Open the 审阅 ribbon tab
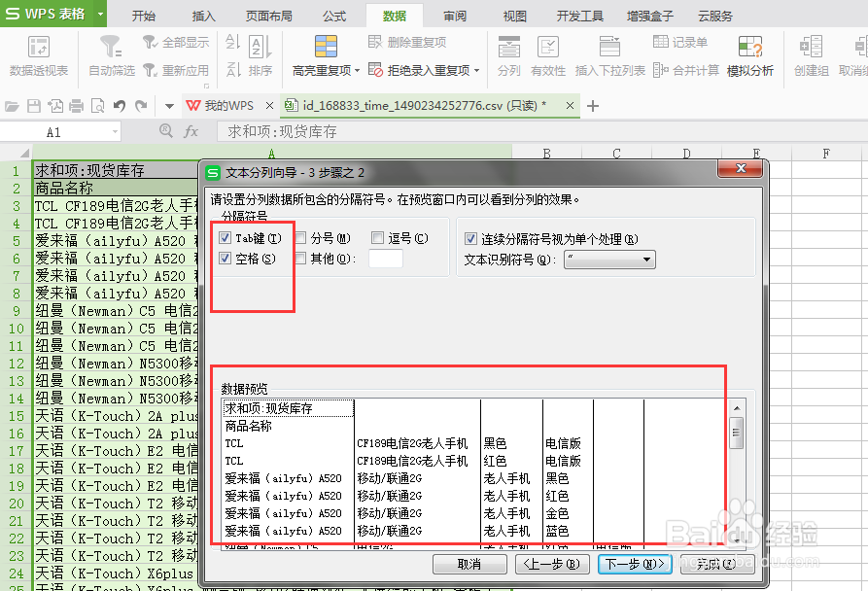Viewport: 868px width, 591px height. click(x=455, y=17)
